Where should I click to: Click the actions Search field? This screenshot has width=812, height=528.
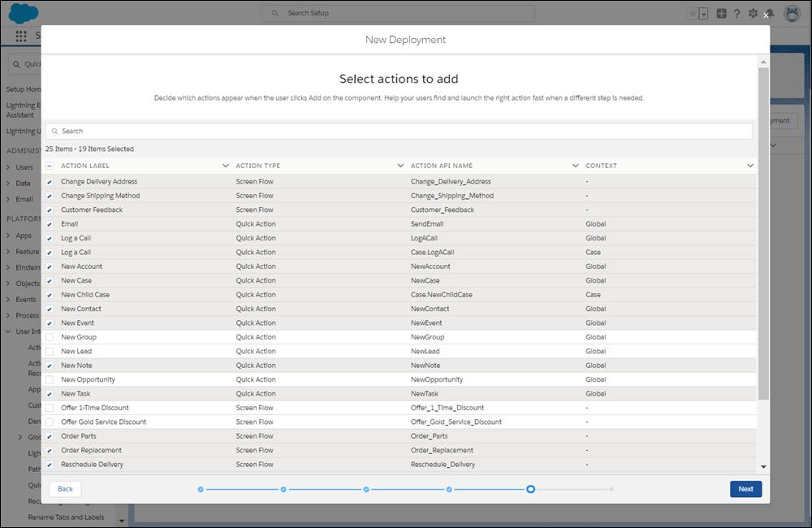399,131
